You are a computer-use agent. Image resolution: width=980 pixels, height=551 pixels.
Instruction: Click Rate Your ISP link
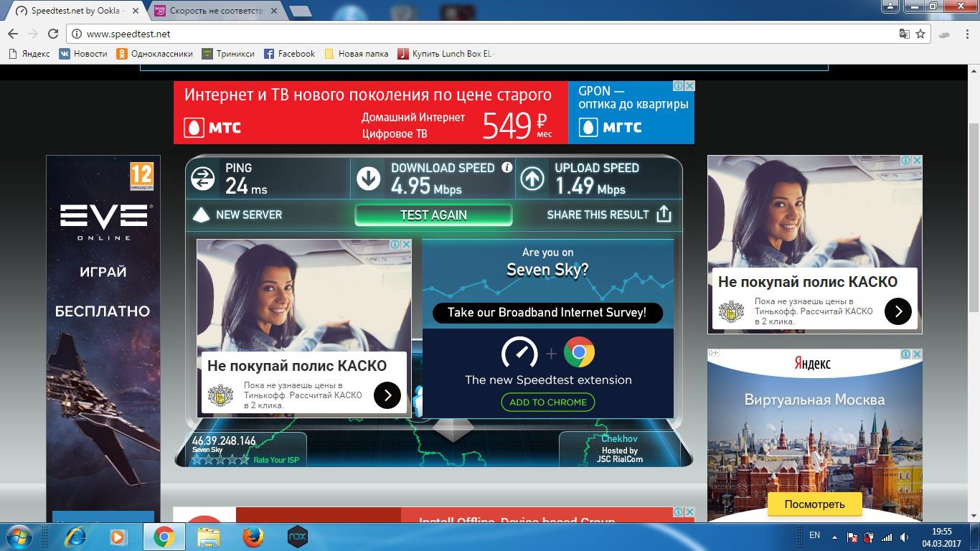276,460
